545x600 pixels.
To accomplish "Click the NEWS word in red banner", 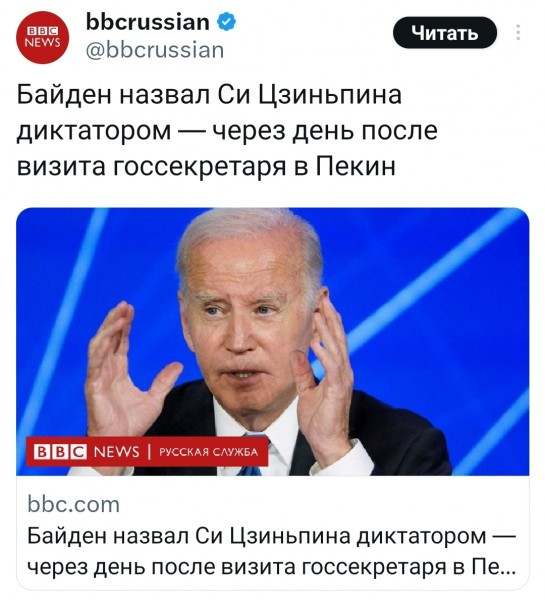I will [x=116, y=452].
